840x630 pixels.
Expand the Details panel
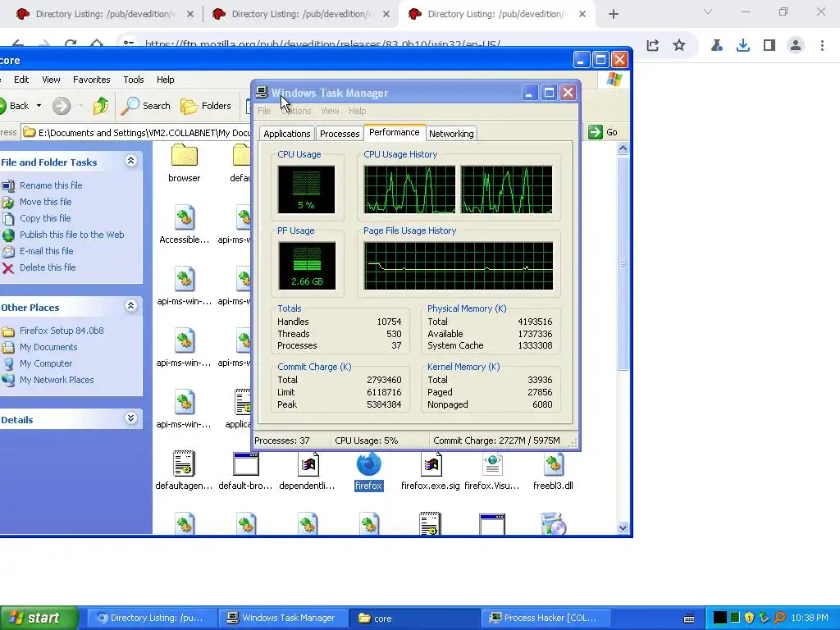[130, 418]
